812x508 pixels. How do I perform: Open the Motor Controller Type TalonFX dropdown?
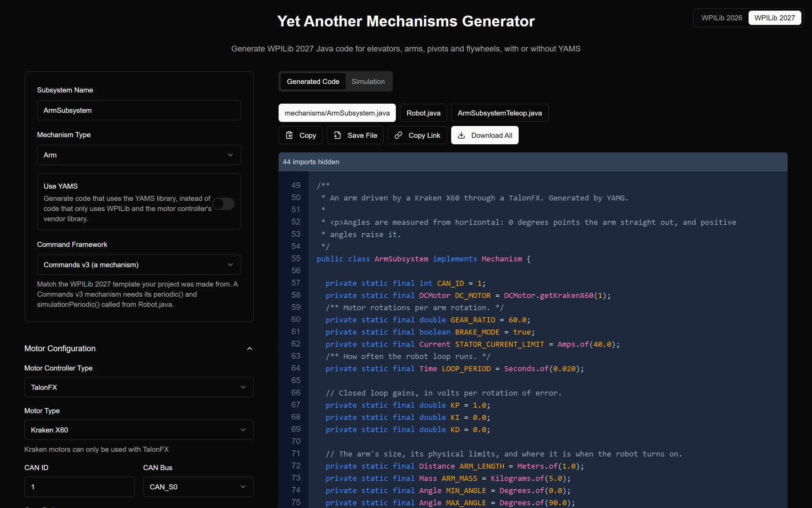coord(139,387)
